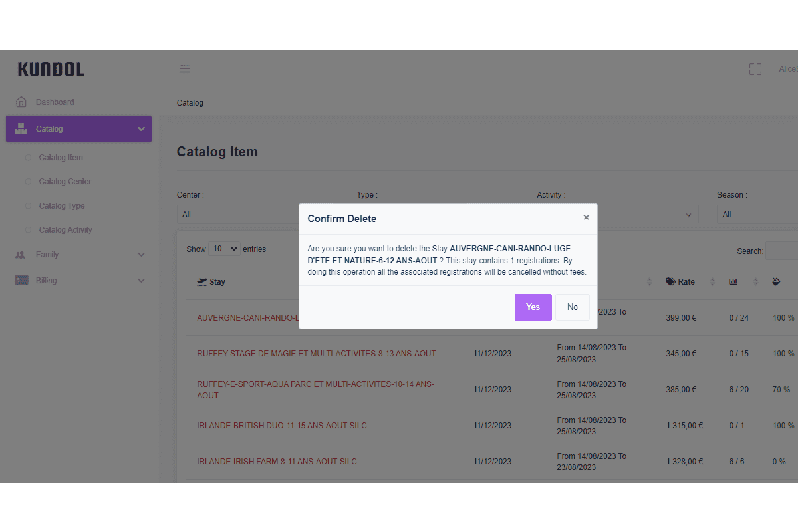Viewport: 798px width, 532px height.
Task: Expand the Family menu chevron
Action: (x=141, y=255)
